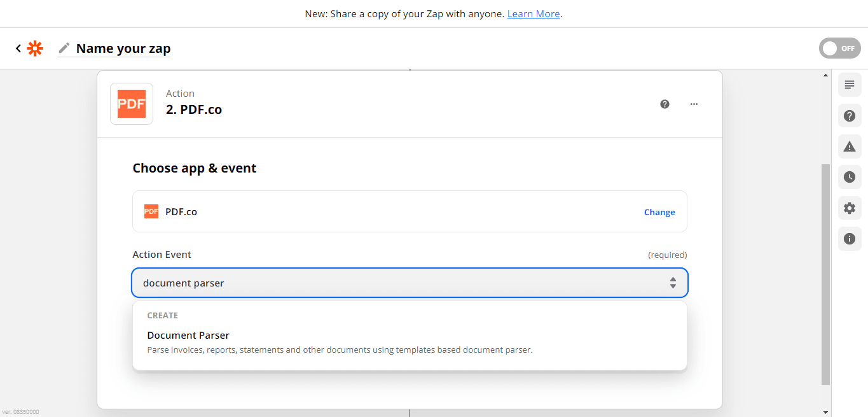The height and width of the screenshot is (417, 868).
Task: Show the warnings panel via the alert icon
Action: pyautogui.click(x=850, y=146)
